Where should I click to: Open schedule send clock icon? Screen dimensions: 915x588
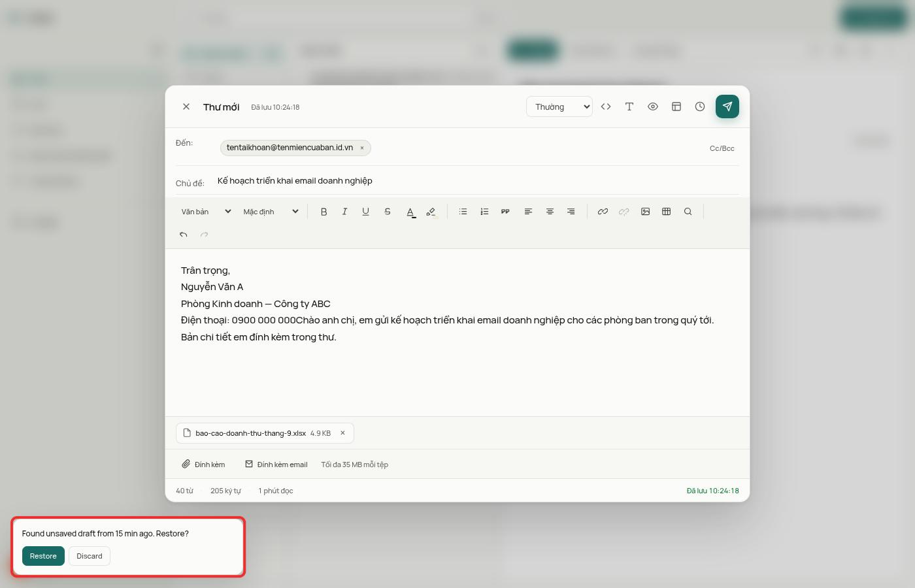point(700,106)
